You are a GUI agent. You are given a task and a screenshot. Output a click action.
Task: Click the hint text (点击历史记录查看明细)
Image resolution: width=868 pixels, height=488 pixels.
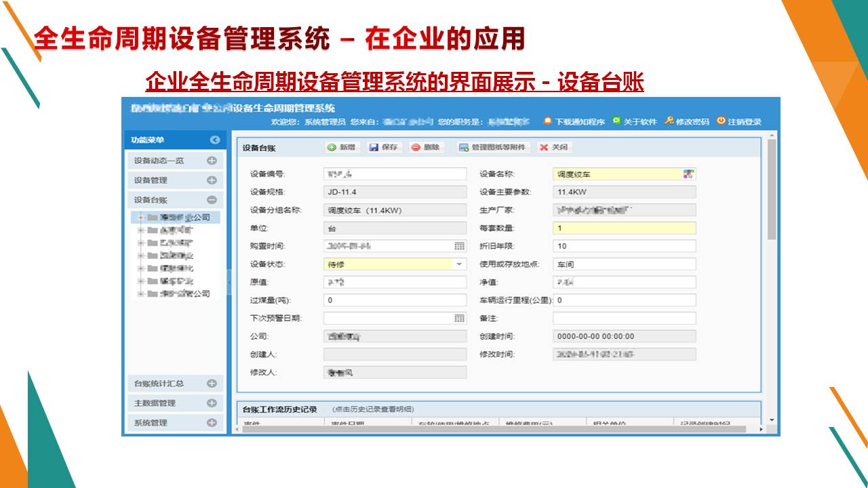click(x=374, y=409)
